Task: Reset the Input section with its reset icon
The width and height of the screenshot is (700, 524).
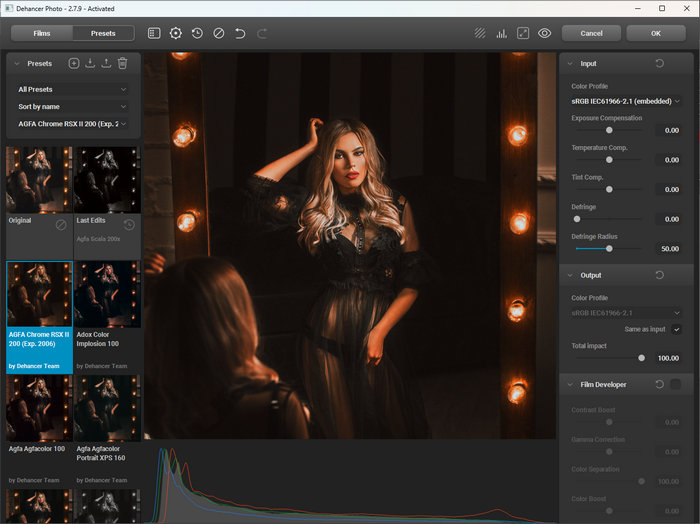Action: point(659,64)
